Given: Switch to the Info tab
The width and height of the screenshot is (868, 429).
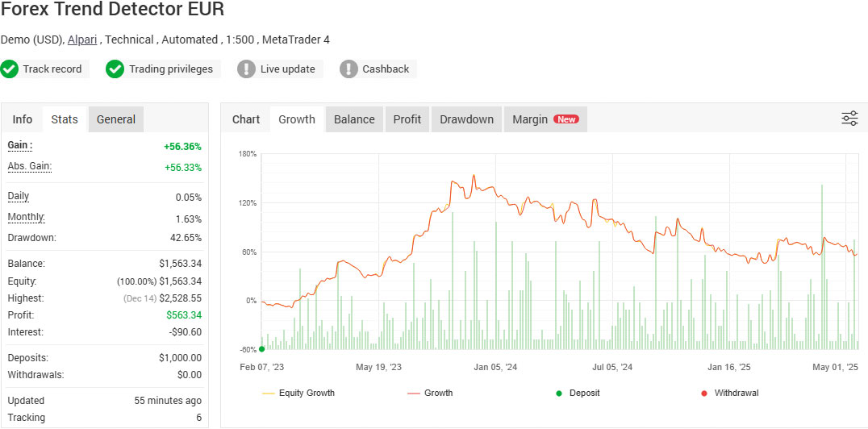Looking at the screenshot, I should point(23,119).
